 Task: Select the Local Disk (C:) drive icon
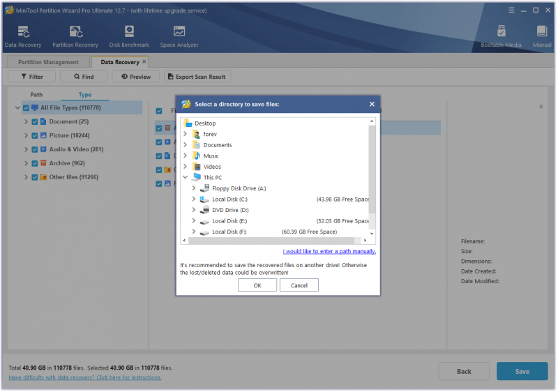(204, 200)
